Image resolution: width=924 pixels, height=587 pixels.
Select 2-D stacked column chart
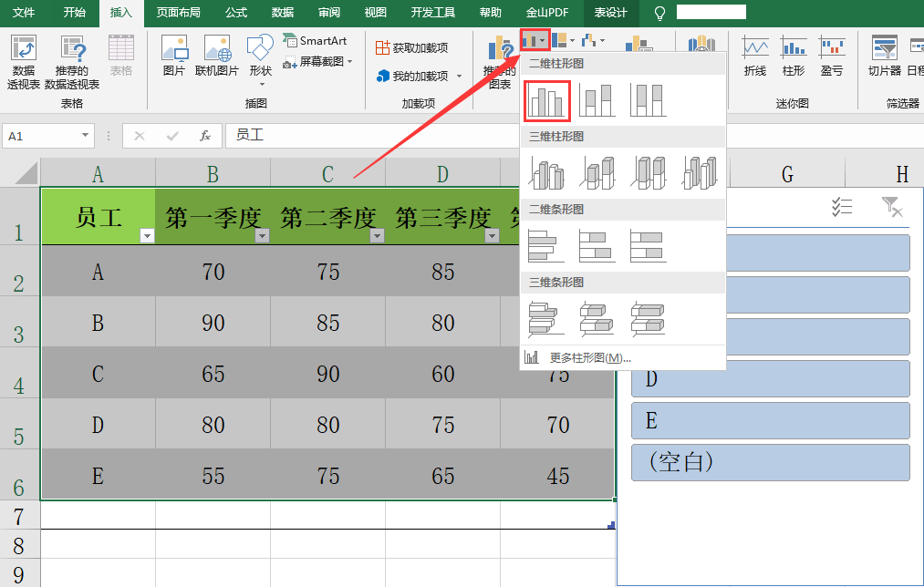(597, 100)
